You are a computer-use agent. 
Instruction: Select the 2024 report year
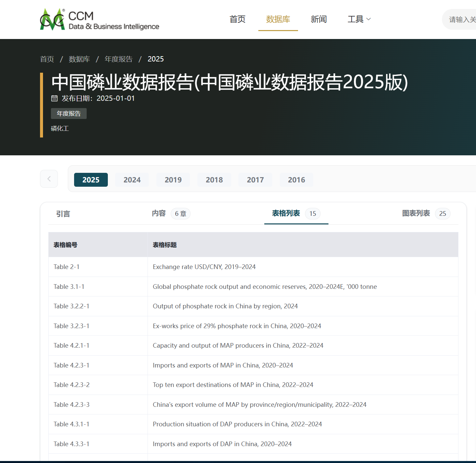tap(132, 180)
